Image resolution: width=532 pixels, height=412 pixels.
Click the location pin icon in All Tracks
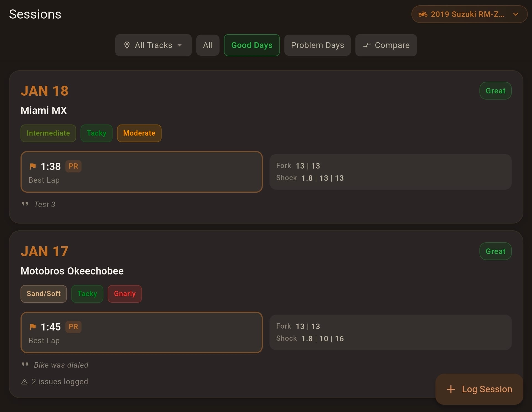[127, 45]
